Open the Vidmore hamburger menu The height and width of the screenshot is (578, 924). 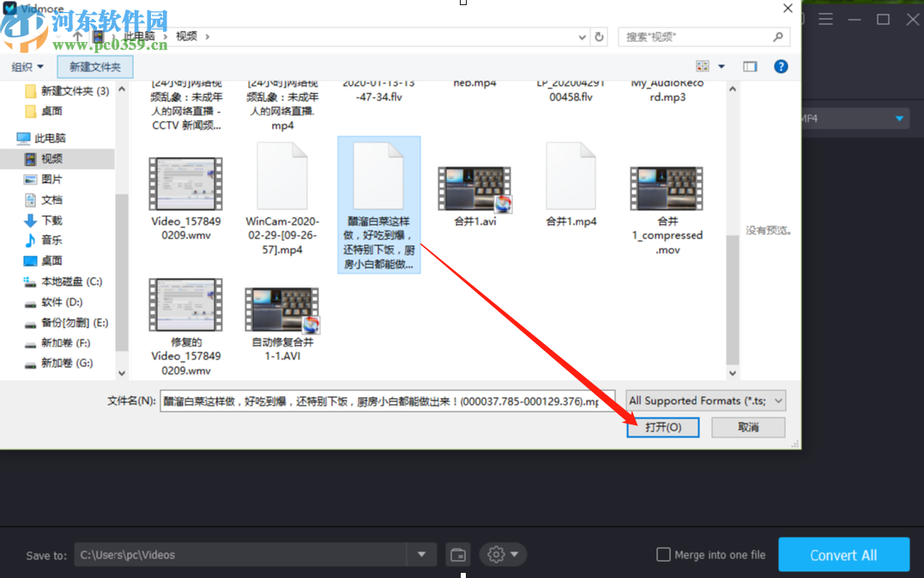pos(825,18)
